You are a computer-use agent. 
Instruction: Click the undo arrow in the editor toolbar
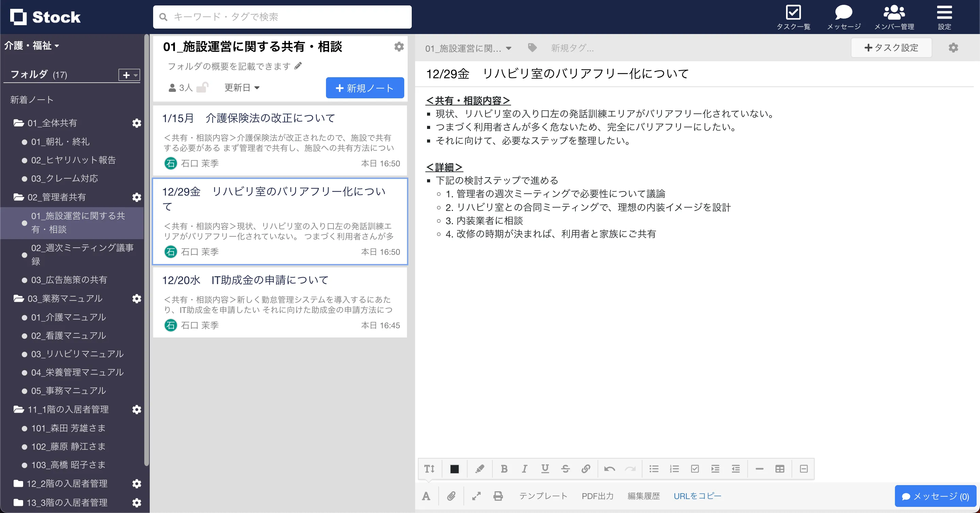609,469
